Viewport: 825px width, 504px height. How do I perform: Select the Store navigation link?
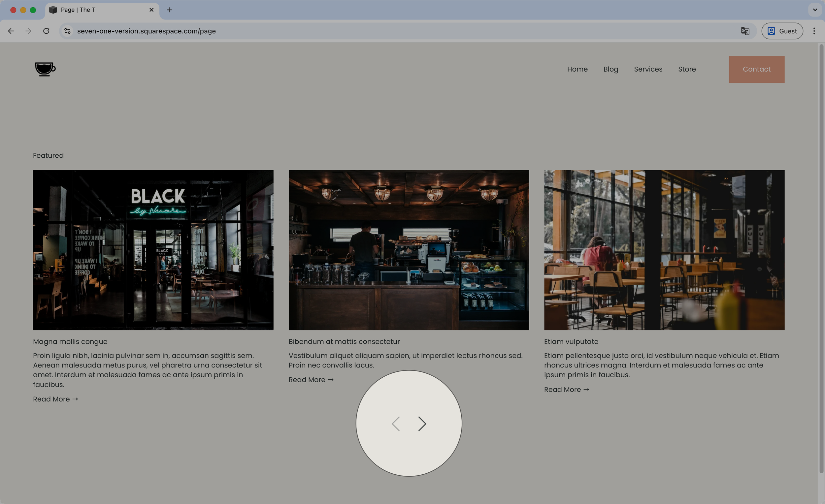pyautogui.click(x=687, y=69)
